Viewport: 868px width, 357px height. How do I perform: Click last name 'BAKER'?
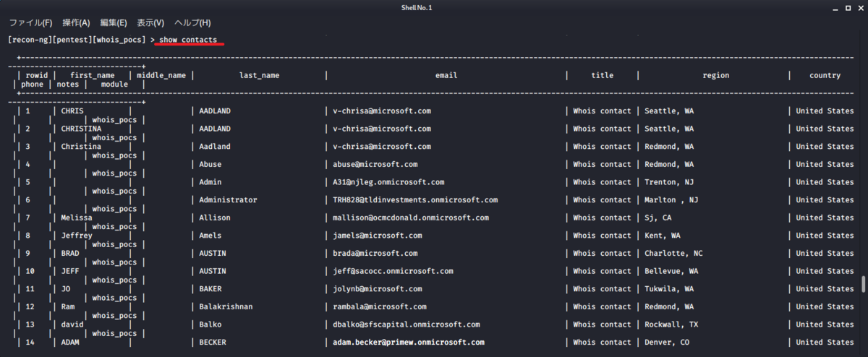(x=210, y=289)
